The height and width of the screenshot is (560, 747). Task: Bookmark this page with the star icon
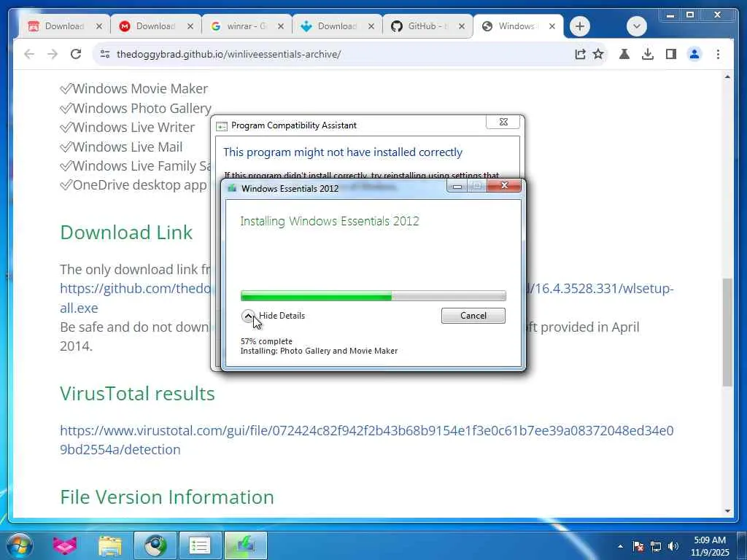pyautogui.click(x=598, y=54)
